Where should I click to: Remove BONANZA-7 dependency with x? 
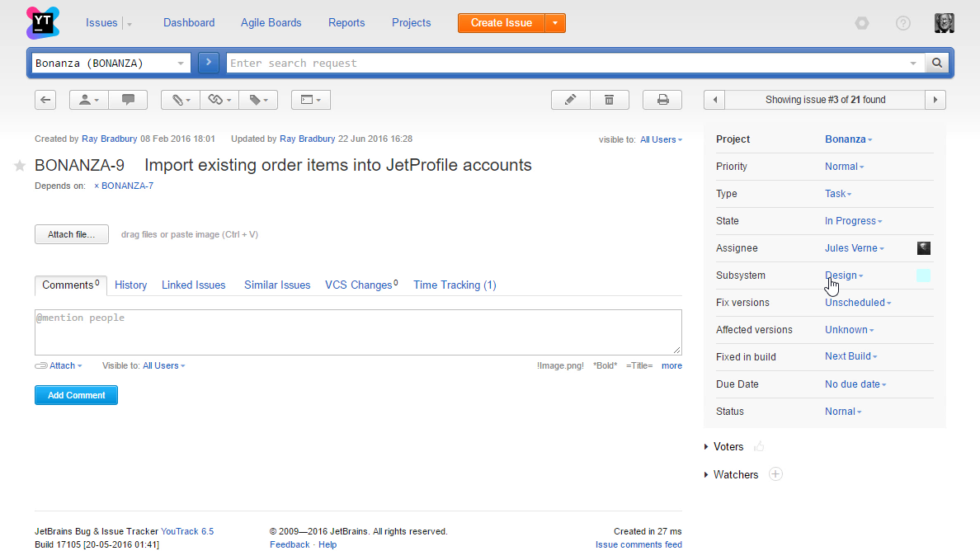[x=97, y=186]
